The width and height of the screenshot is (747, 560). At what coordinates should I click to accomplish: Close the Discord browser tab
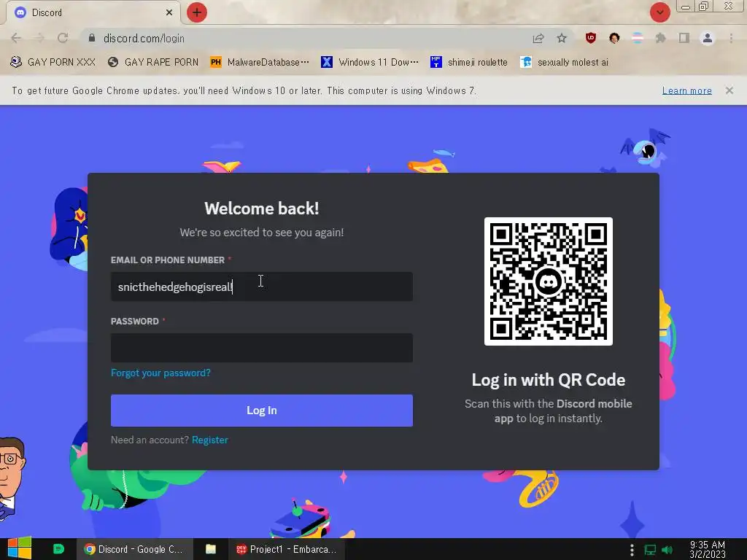[169, 12]
